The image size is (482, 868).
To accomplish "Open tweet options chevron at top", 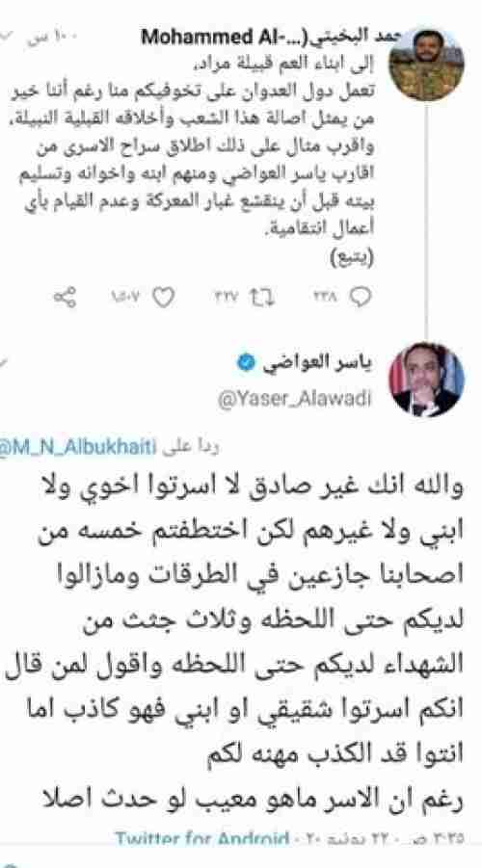I will [6, 37].
